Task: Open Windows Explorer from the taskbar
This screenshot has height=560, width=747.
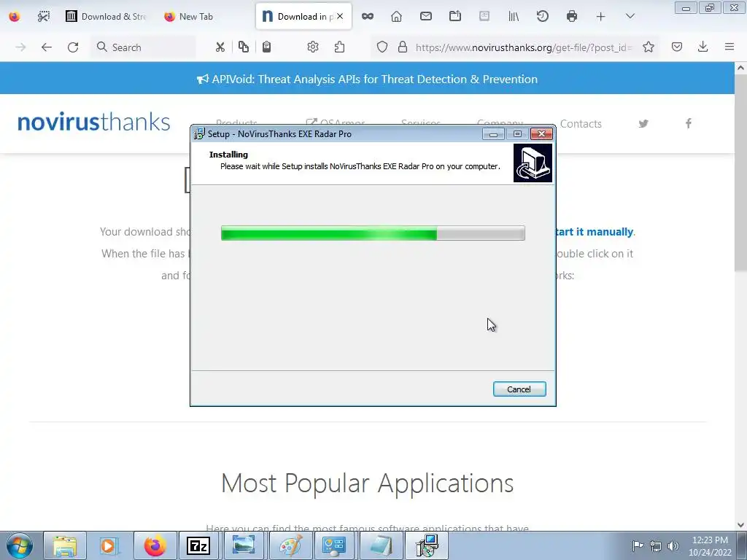Action: [65, 545]
